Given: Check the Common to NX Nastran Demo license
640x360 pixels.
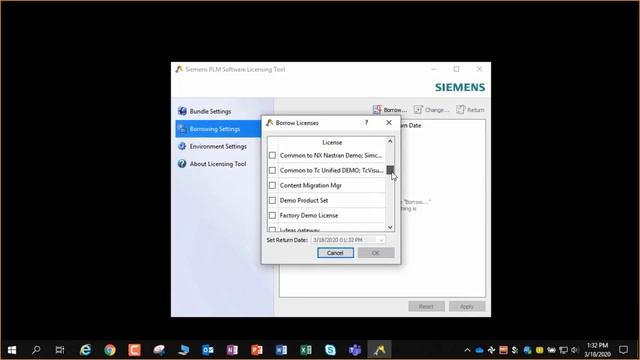Looking at the screenshot, I should pyautogui.click(x=272, y=156).
